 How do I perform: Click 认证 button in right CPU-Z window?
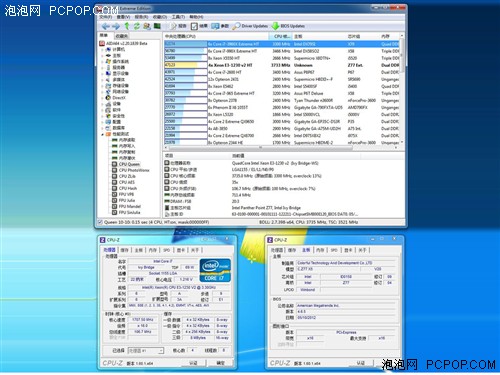(361, 363)
